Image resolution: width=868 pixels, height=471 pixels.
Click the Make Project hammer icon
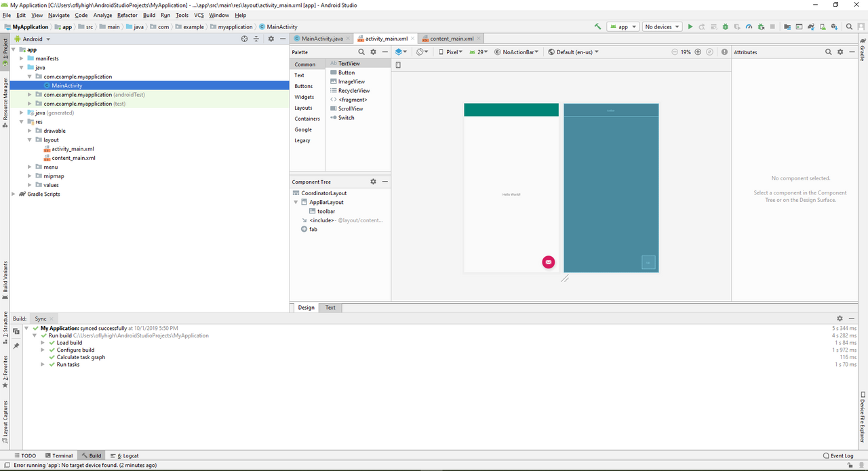point(597,27)
